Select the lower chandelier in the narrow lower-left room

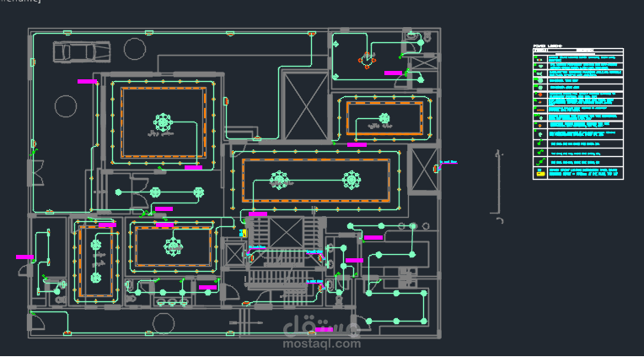[x=96, y=278]
